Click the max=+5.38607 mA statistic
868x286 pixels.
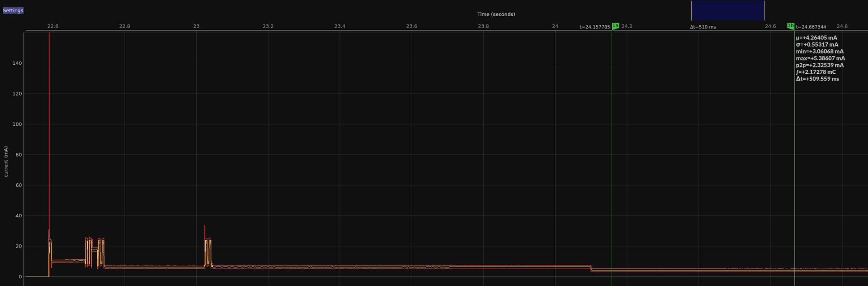pyautogui.click(x=821, y=58)
